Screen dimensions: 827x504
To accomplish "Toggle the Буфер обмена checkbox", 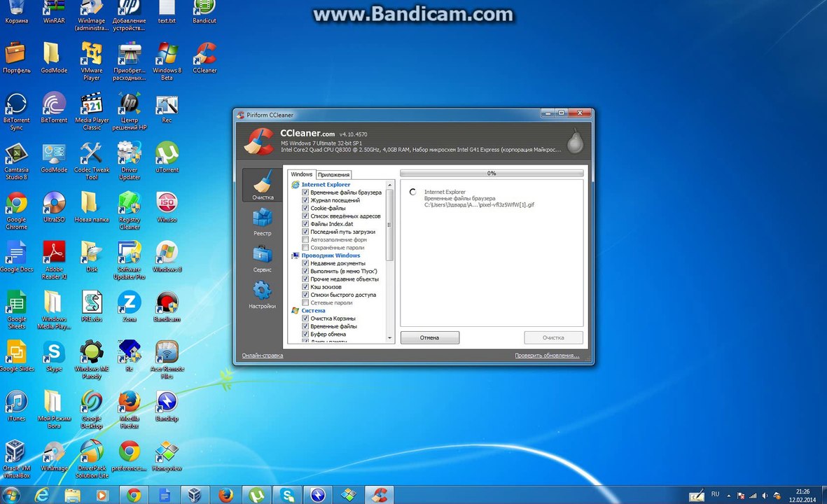I will click(x=305, y=334).
